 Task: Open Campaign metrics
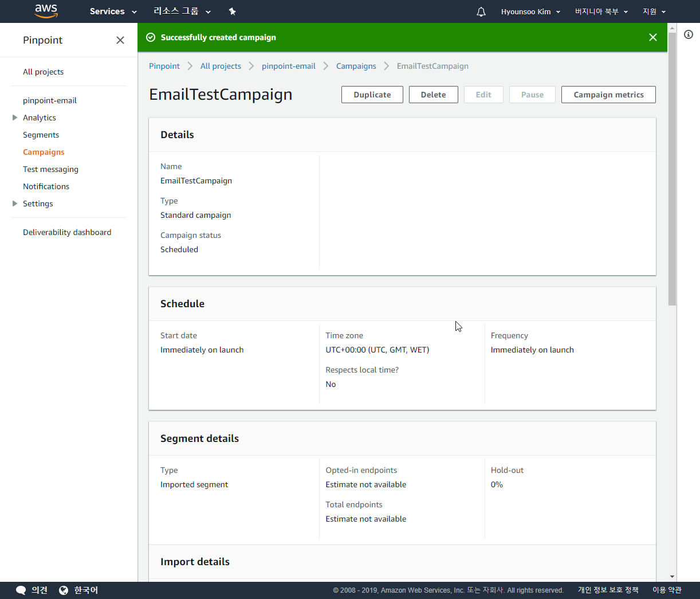click(x=608, y=95)
